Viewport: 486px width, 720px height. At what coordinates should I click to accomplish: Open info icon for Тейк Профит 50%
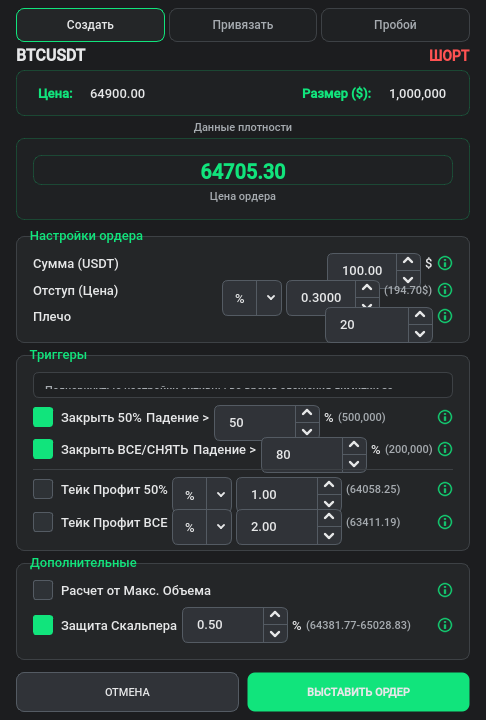(x=445, y=489)
